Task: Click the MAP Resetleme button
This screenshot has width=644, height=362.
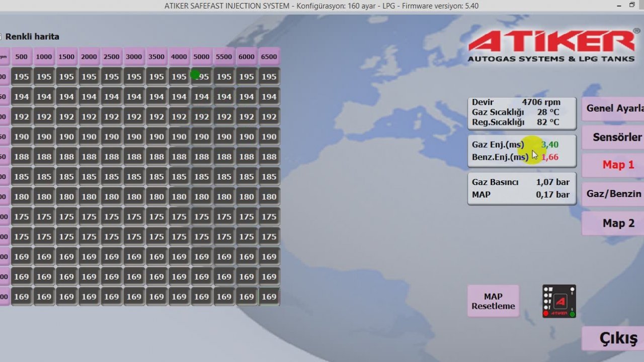Action: pyautogui.click(x=493, y=301)
